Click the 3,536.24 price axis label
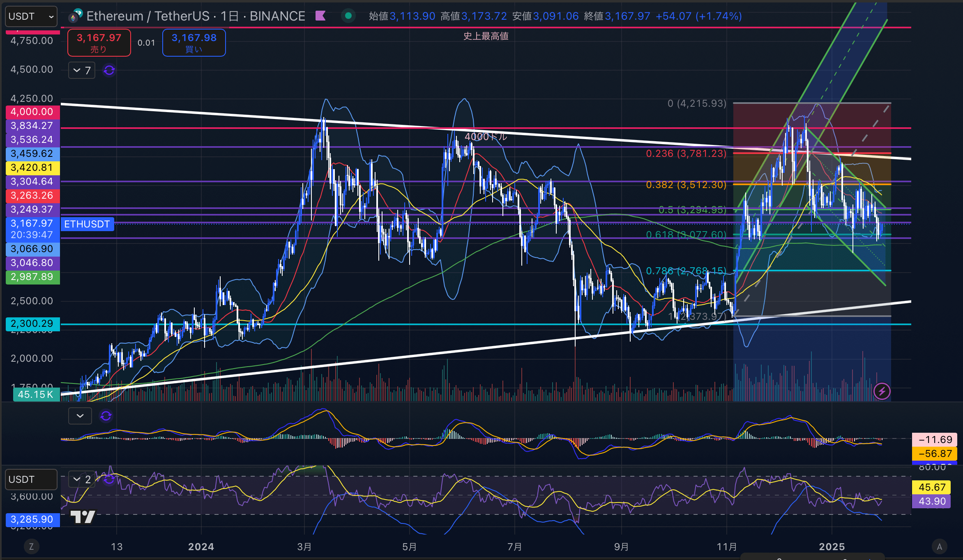 coord(32,140)
